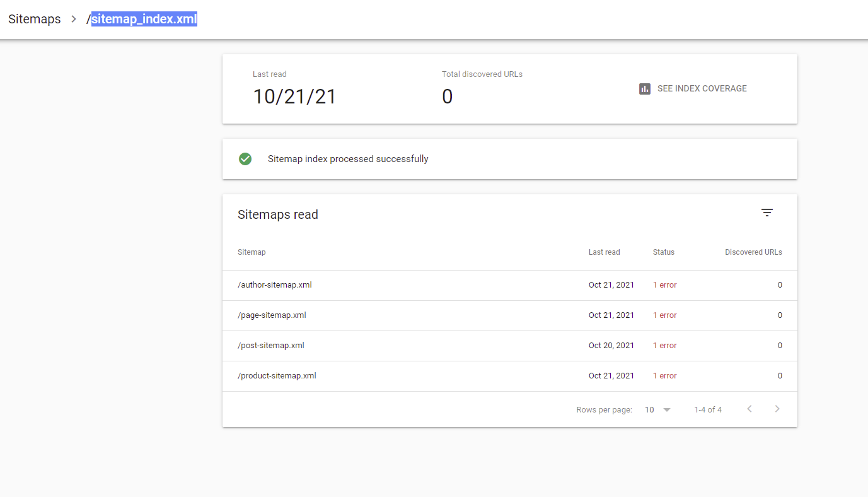Viewport: 868px width, 497px height.
Task: Click Oct 21, 2021 date for author-sitemap
Action: tap(611, 285)
